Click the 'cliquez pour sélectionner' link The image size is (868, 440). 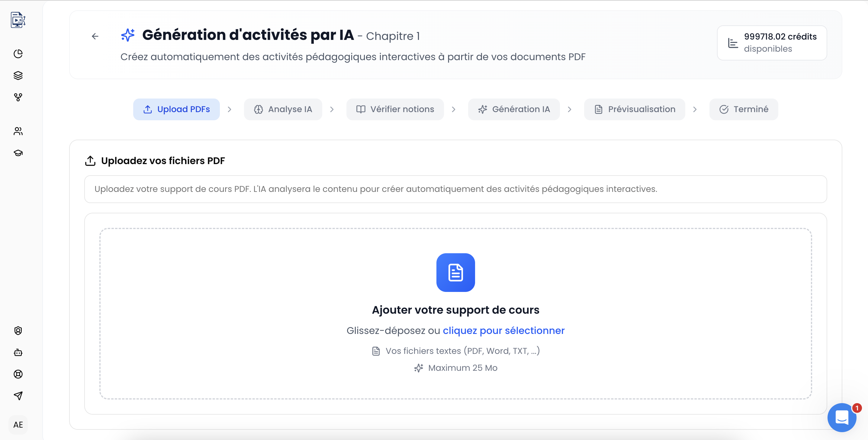503,330
